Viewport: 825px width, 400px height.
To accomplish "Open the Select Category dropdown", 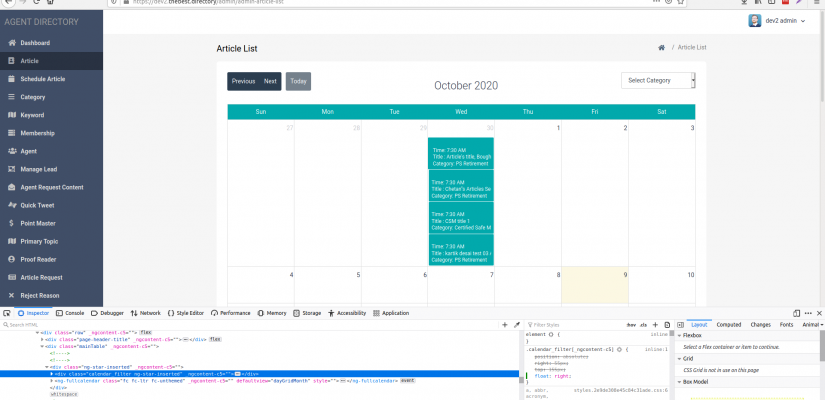I will tap(658, 80).
